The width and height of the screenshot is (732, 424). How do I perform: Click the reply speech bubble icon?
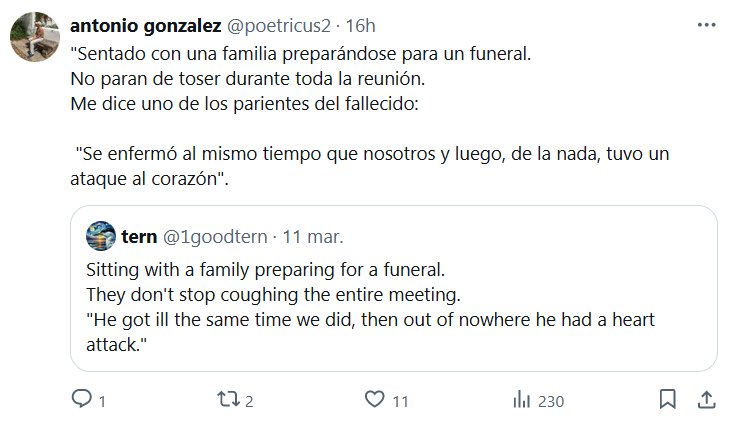tap(82, 400)
